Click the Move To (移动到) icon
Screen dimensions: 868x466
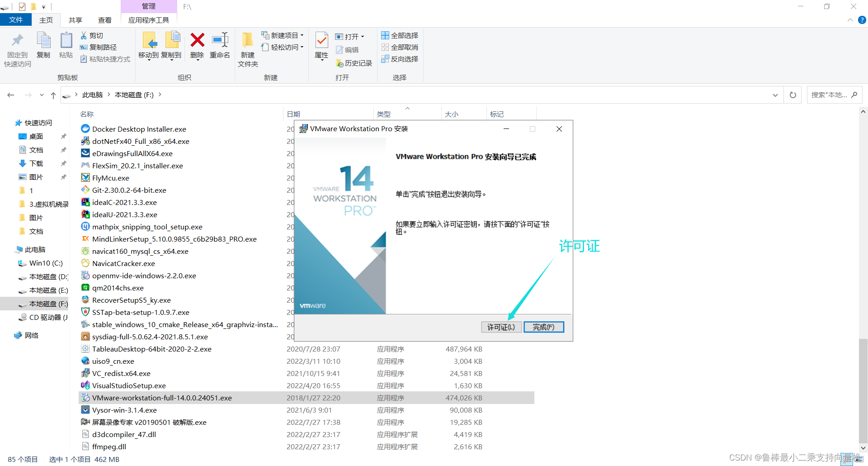coord(149,40)
